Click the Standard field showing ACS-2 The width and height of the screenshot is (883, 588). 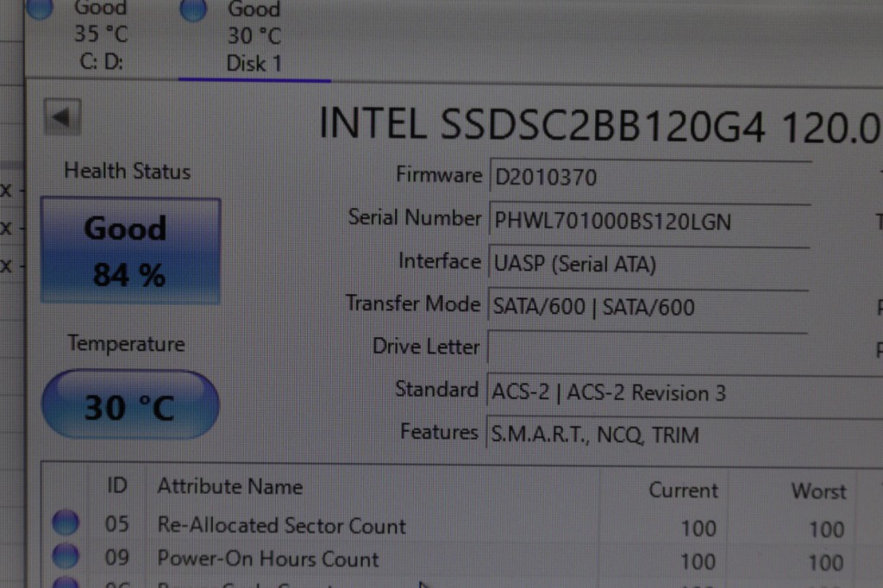coord(681,393)
